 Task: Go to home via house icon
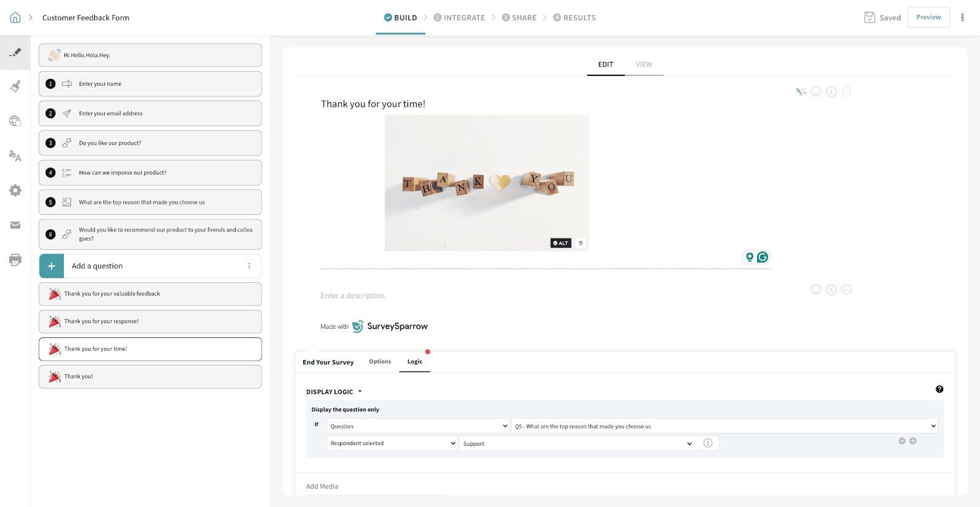(15, 18)
